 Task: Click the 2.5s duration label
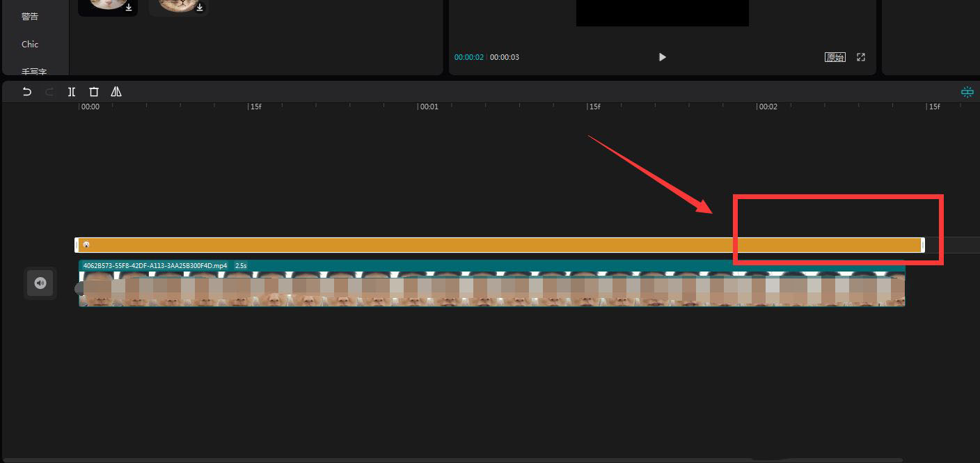point(241,266)
